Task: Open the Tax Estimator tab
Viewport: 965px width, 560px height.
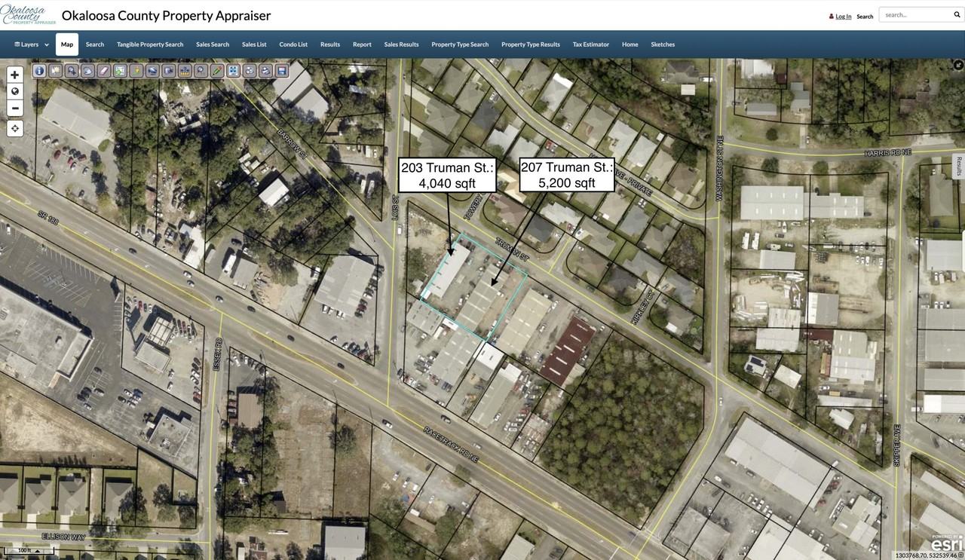Action: [x=590, y=44]
